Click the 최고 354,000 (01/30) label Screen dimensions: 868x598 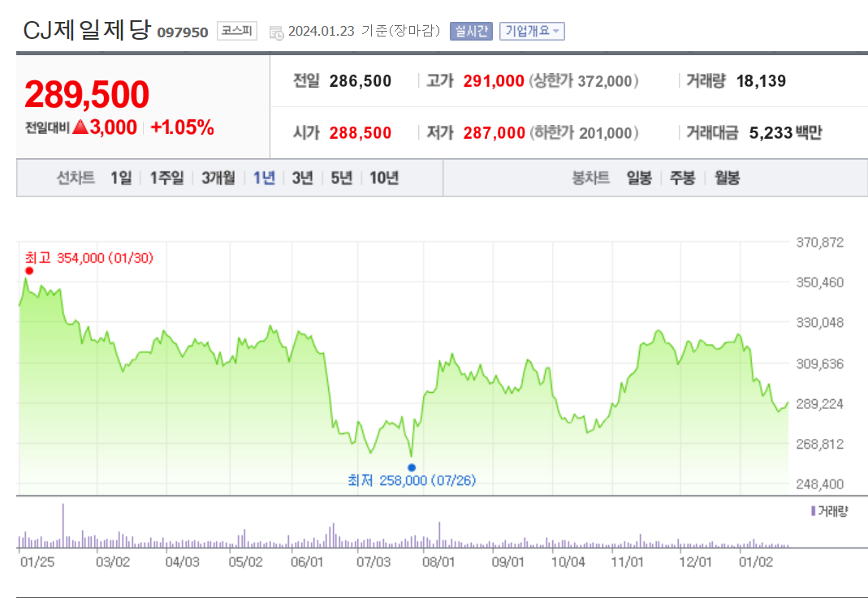click(89, 258)
